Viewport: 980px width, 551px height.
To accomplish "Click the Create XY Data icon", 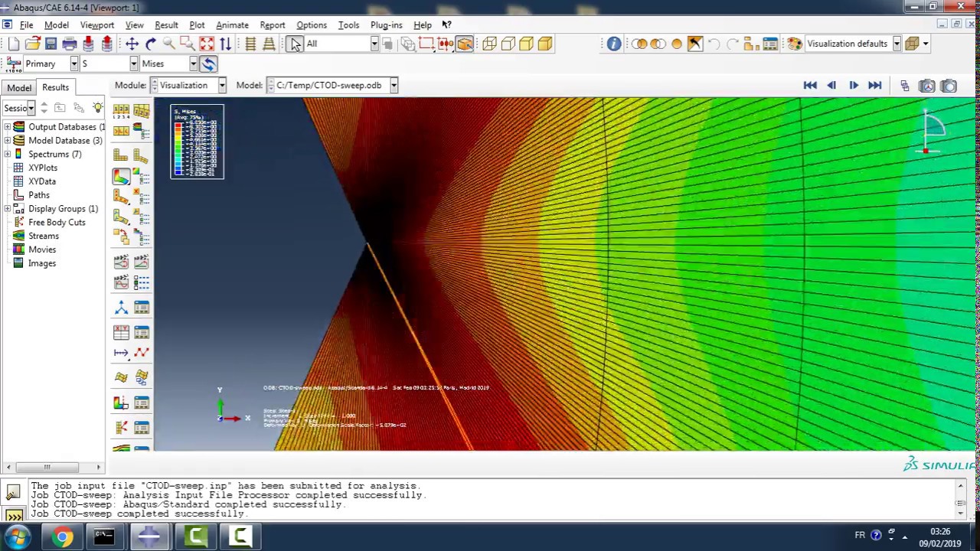I will (x=121, y=332).
